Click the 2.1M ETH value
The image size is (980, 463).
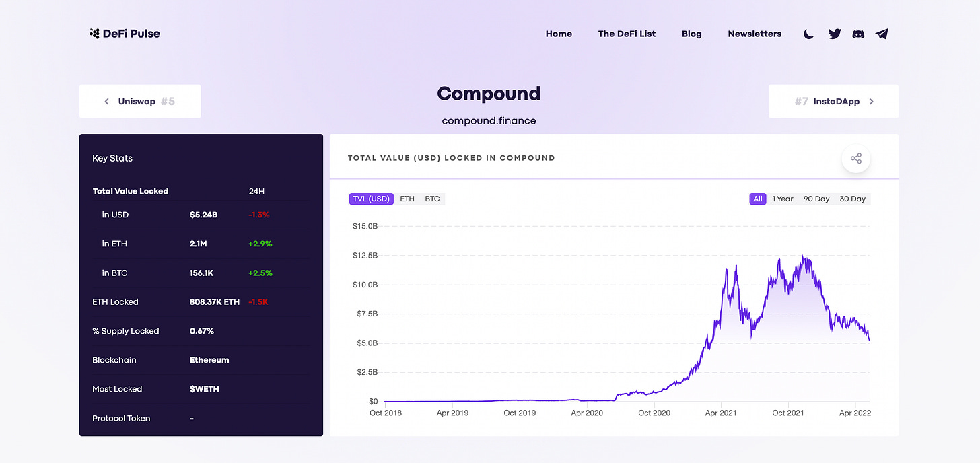pyautogui.click(x=198, y=244)
